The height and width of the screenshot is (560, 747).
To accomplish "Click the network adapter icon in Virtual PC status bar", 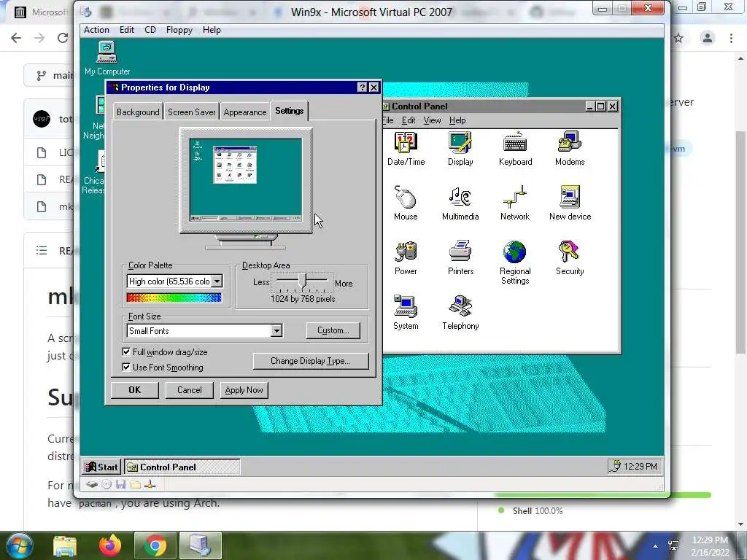I will (x=150, y=485).
